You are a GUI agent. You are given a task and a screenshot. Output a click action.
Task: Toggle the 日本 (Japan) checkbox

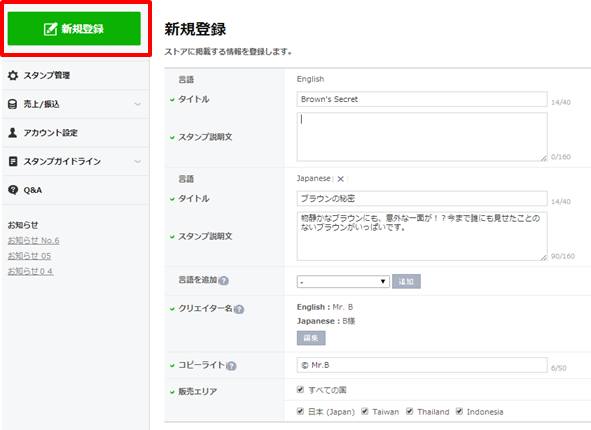(300, 411)
